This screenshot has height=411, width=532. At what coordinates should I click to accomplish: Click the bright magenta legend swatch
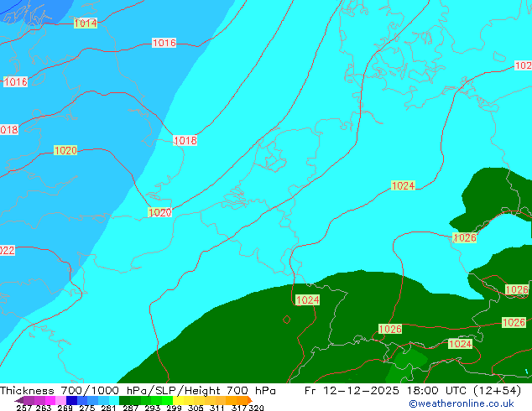(50, 400)
